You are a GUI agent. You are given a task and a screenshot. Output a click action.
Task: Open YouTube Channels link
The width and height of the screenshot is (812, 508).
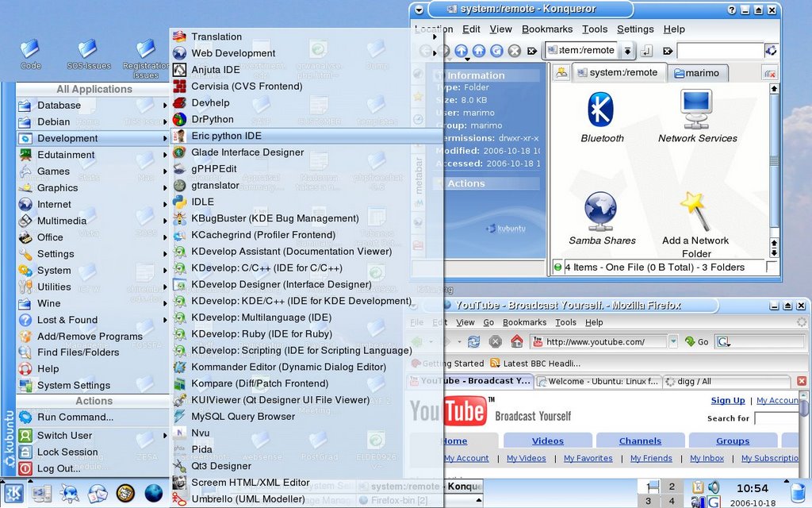tap(640, 441)
